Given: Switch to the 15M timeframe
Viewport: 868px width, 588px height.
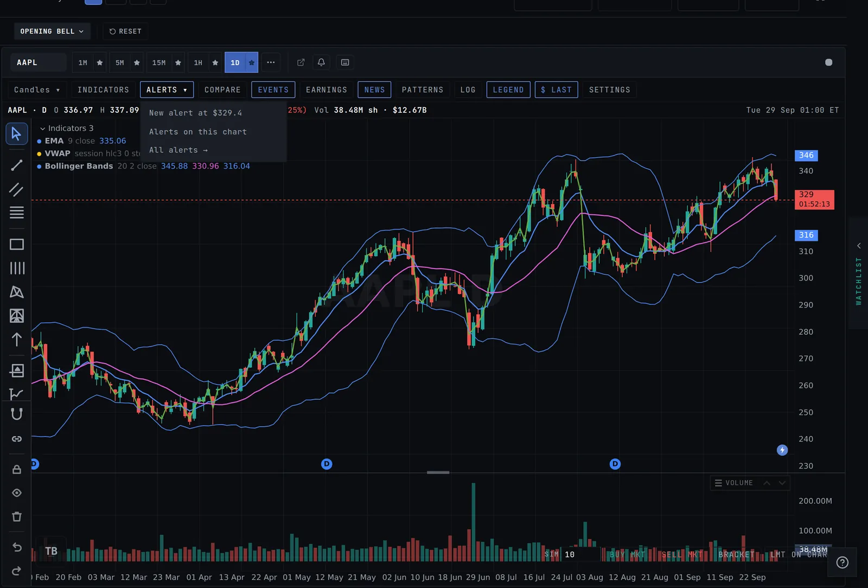Looking at the screenshot, I should tap(159, 62).
